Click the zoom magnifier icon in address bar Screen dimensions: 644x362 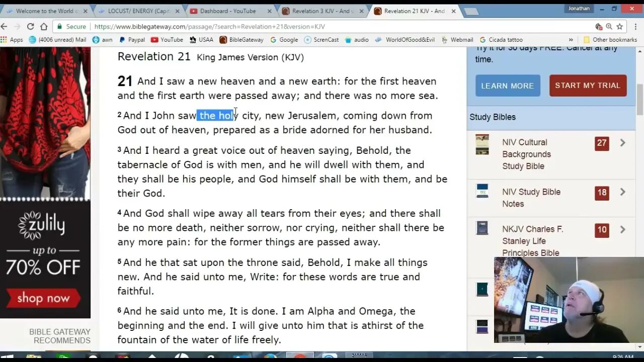(609, 27)
